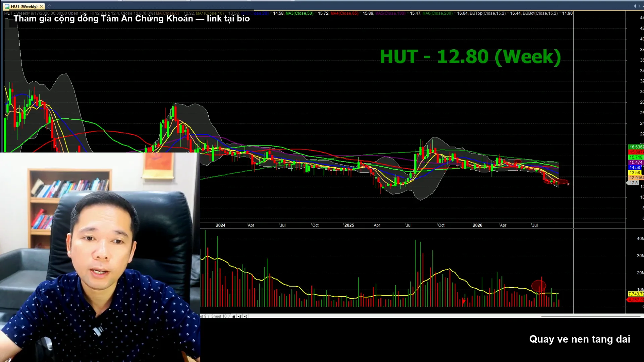This screenshot has width=644, height=362.
Task: Click the 2026 date axis label
Action: tap(477, 225)
